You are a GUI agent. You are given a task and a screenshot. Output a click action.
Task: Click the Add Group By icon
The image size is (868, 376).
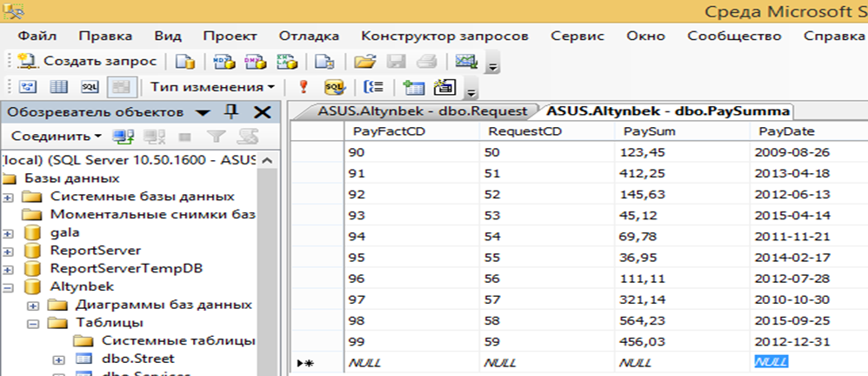(373, 87)
